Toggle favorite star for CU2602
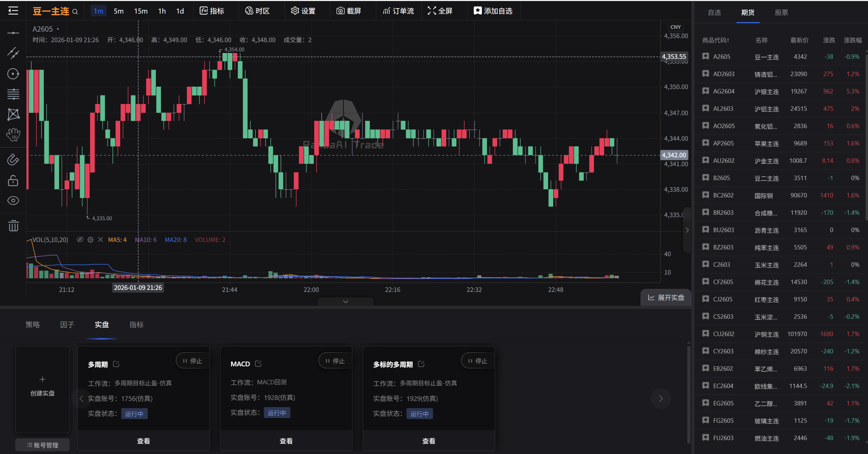Screen dimensions: 868x454 (706, 334)
